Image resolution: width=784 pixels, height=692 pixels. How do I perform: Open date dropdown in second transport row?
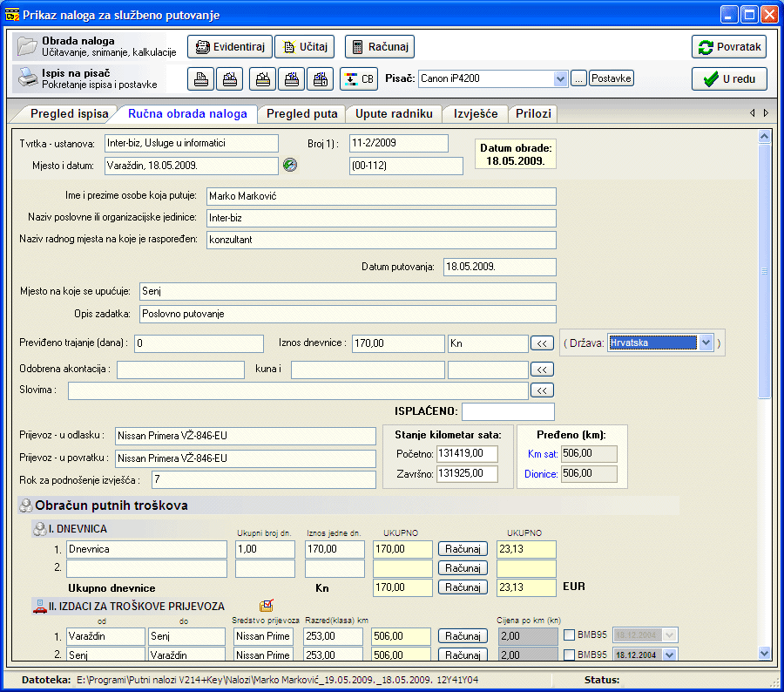(x=669, y=655)
